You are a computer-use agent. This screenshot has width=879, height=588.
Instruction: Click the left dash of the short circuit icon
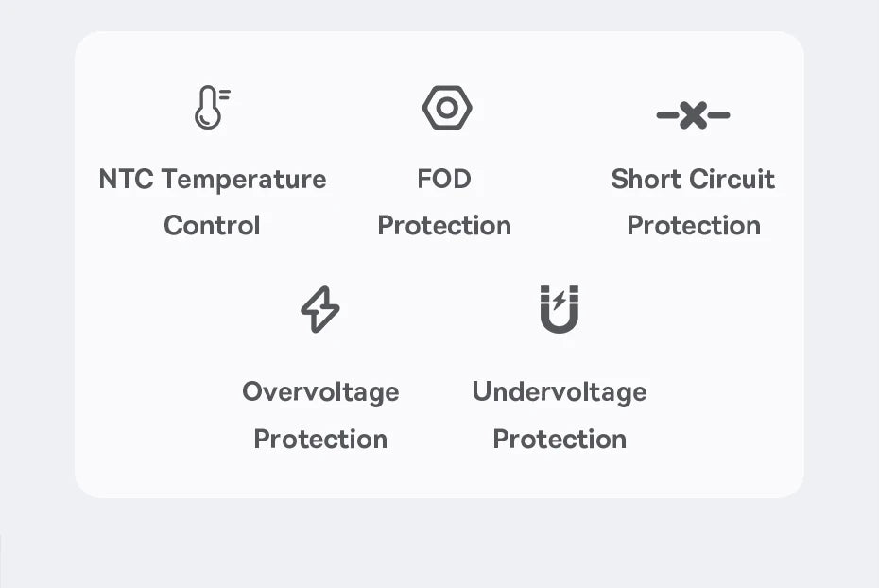[667, 116]
